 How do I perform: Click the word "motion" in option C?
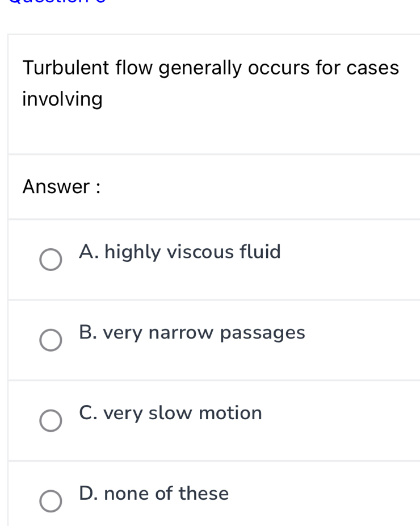pyautogui.click(x=230, y=413)
